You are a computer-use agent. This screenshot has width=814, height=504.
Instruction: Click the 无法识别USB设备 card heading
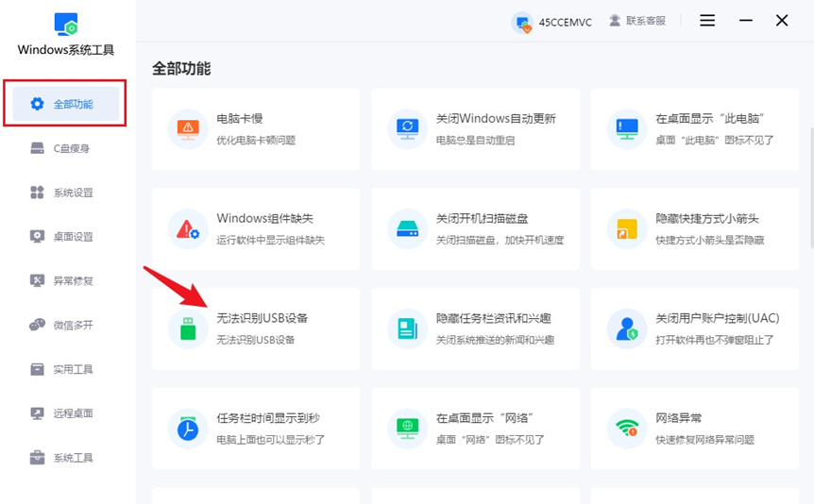point(263,318)
